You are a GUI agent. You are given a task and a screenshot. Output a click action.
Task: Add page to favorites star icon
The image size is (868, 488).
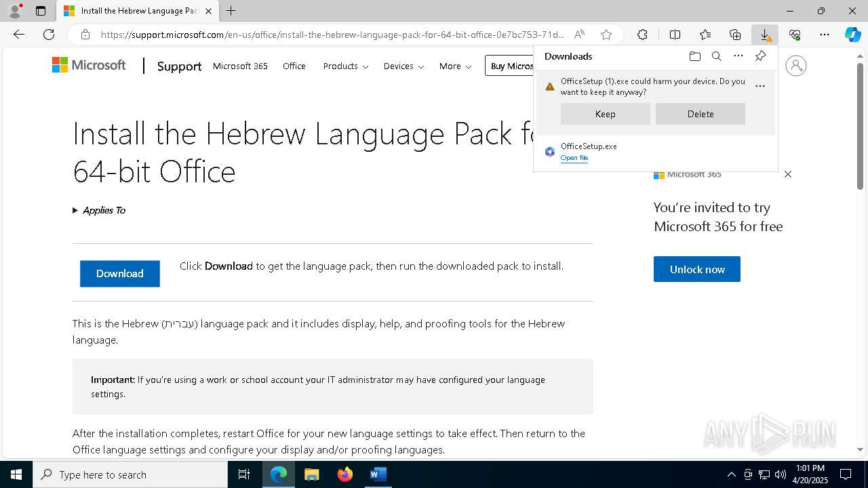tap(606, 35)
